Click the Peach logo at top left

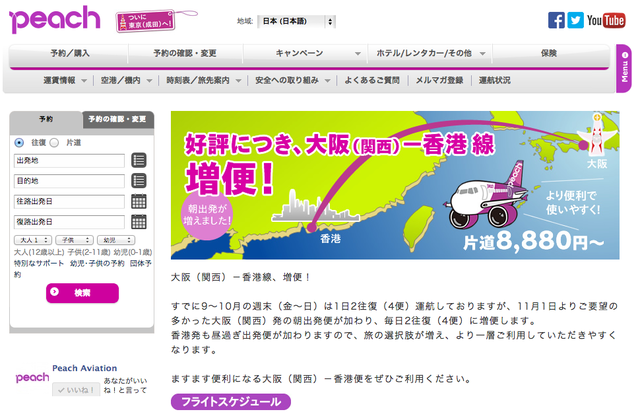pos(55,19)
